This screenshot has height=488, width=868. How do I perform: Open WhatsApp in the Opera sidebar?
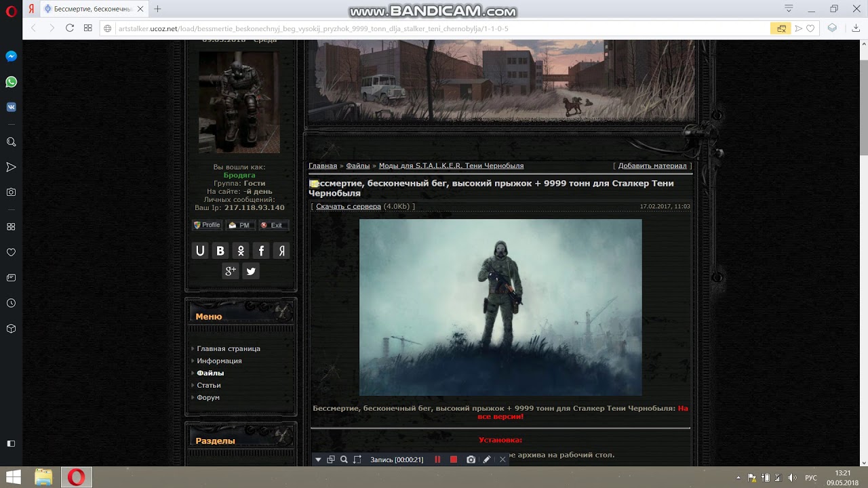click(x=12, y=82)
